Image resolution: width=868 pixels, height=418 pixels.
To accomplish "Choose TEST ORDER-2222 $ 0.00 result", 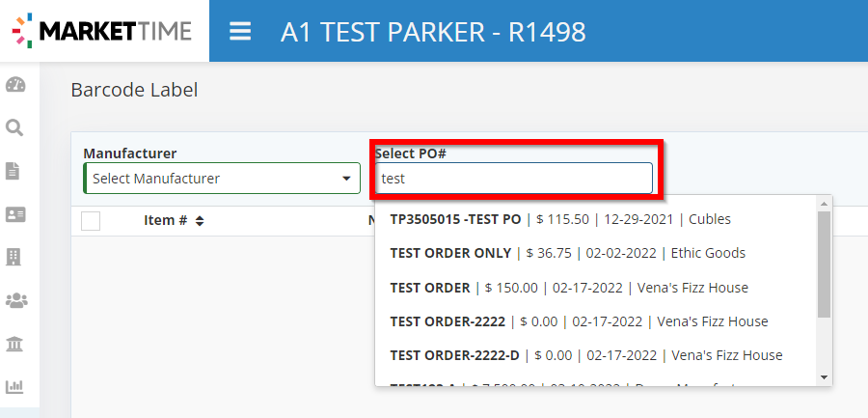I will pyautogui.click(x=597, y=321).
